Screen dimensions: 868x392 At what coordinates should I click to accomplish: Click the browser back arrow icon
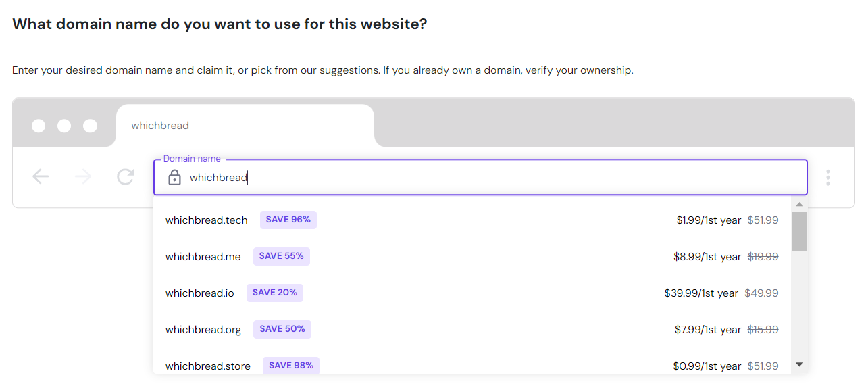pyautogui.click(x=41, y=176)
